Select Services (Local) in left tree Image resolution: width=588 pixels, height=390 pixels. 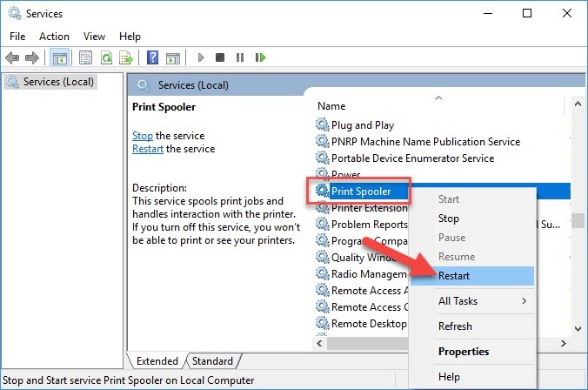(x=50, y=82)
